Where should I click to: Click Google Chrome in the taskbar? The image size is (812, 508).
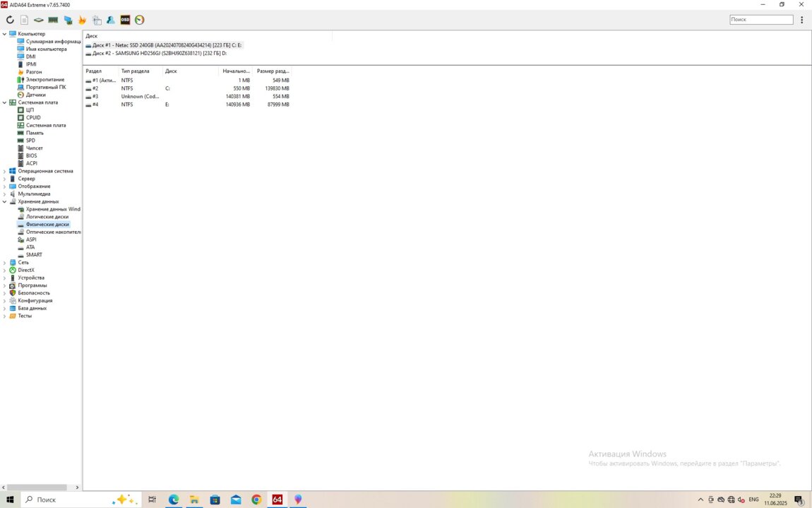[256, 500]
